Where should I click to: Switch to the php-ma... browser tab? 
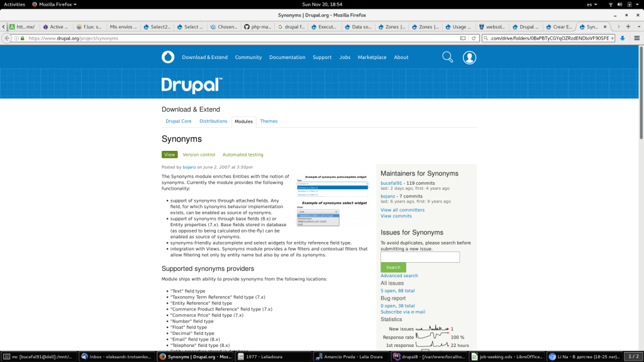tap(258, 26)
